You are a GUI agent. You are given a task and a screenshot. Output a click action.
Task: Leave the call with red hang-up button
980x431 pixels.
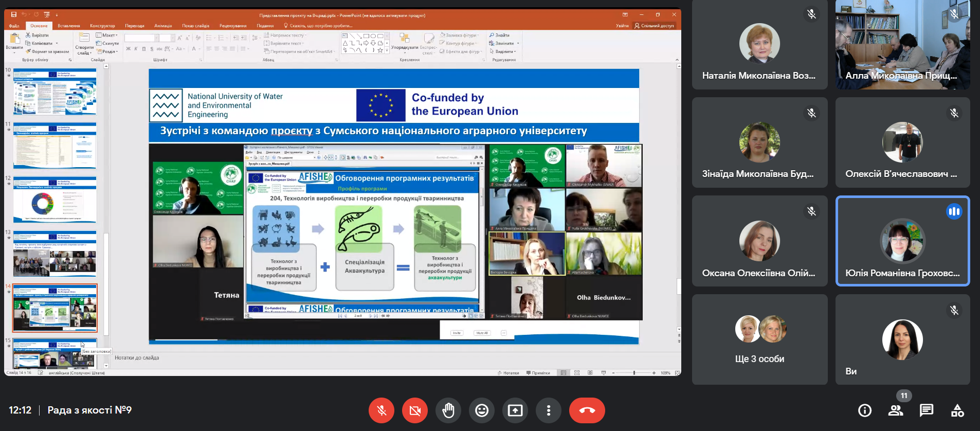point(587,410)
